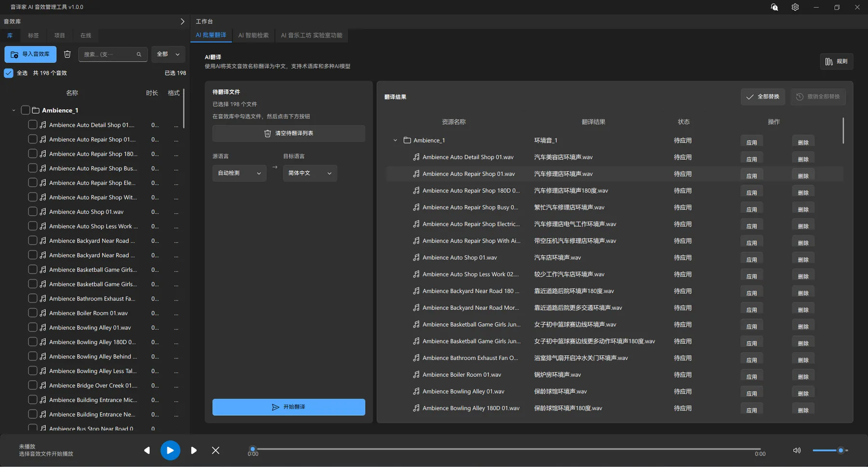The image size is (868, 467).
Task: Toggle the 全选 select-all checkbox
Action: click(x=9, y=73)
